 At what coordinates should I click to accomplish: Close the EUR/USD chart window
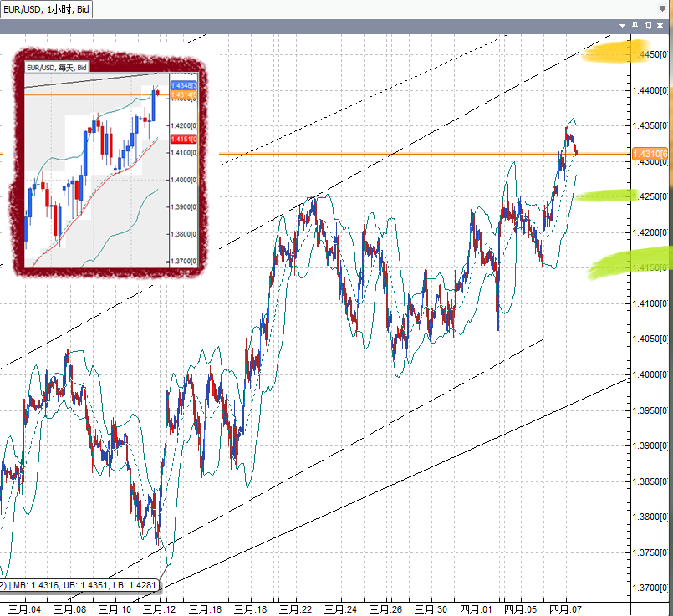point(660,26)
